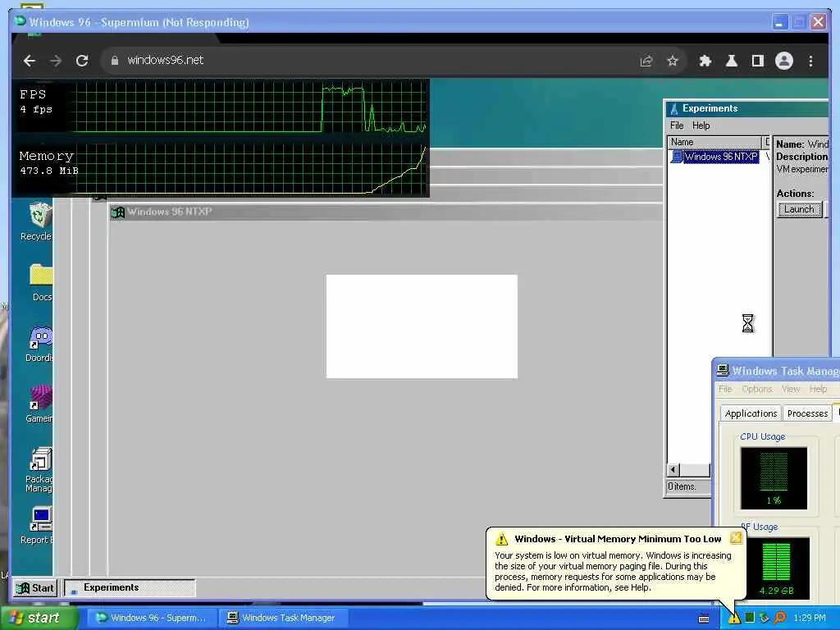Image resolution: width=840 pixels, height=630 pixels.
Task: Click the share page icon
Action: 646,61
